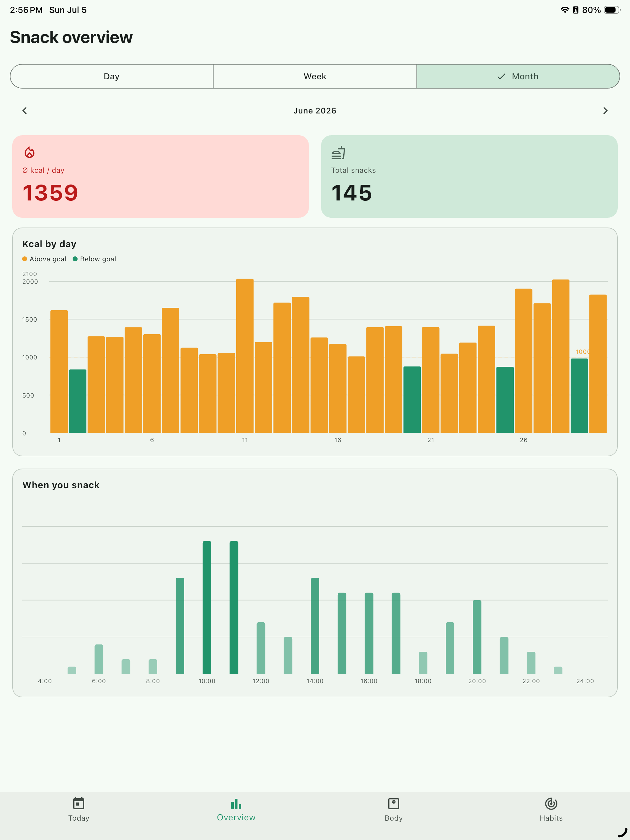Select the tallest bar on day 11
This screenshot has width=630, height=840.
pyautogui.click(x=245, y=356)
